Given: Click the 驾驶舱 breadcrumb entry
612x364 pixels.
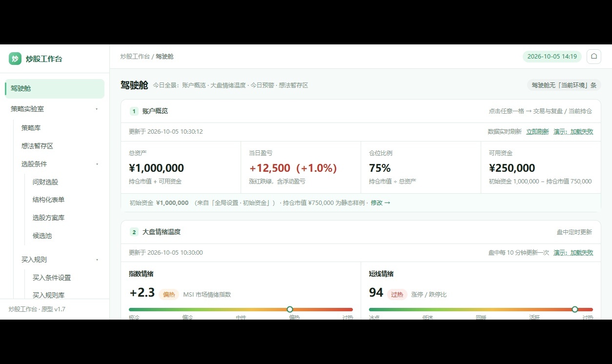Looking at the screenshot, I should [x=164, y=57].
